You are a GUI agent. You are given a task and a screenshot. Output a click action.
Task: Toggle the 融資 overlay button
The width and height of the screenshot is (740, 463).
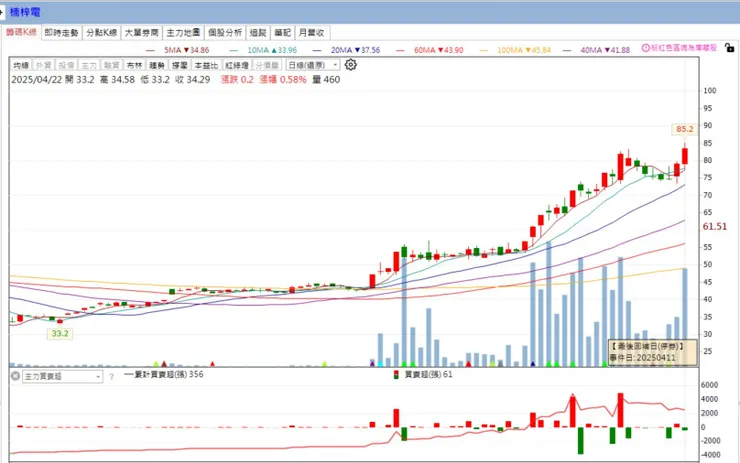pos(111,65)
